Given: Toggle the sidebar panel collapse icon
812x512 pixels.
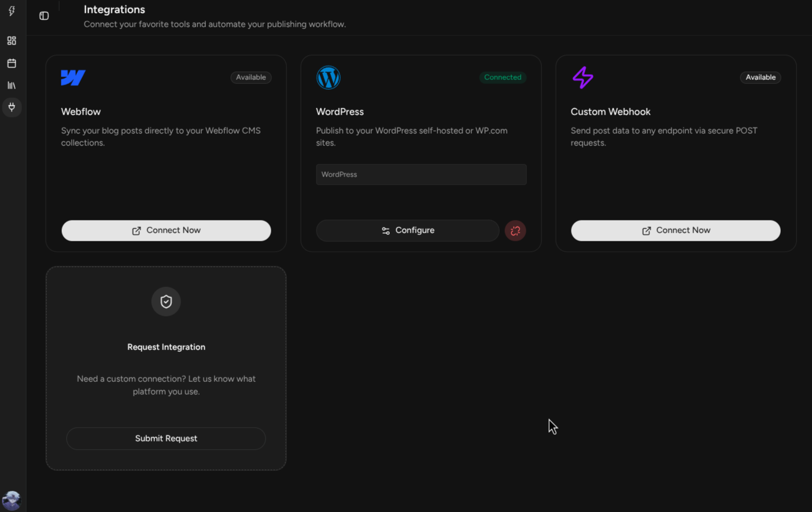Looking at the screenshot, I should [x=44, y=16].
